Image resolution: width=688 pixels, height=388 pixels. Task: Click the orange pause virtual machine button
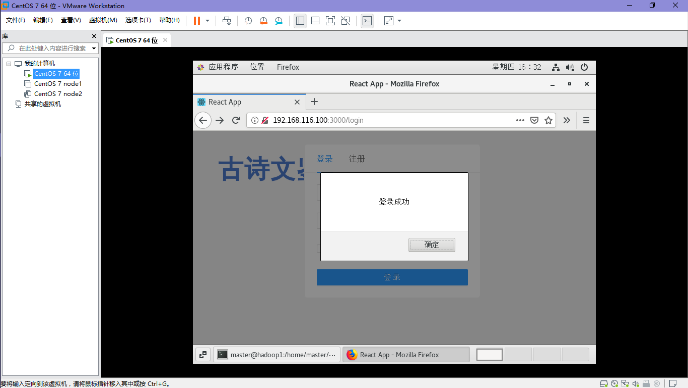[197, 21]
